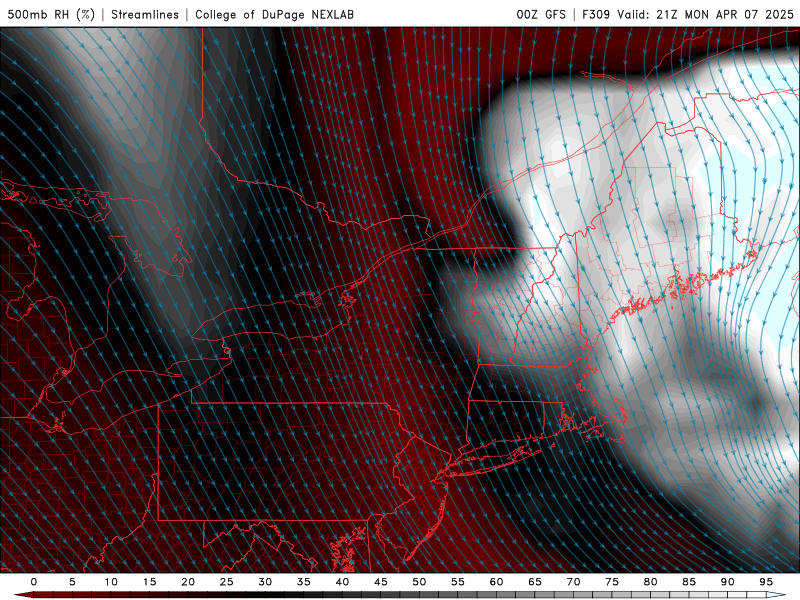
Task: Click the colorbar value 55
Action: tap(458, 582)
